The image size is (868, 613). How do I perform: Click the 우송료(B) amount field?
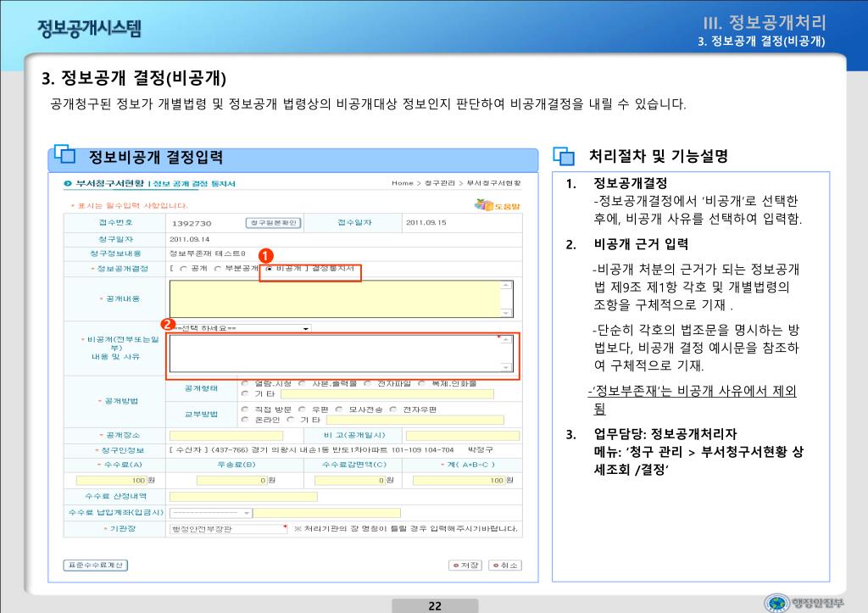[x=232, y=481]
